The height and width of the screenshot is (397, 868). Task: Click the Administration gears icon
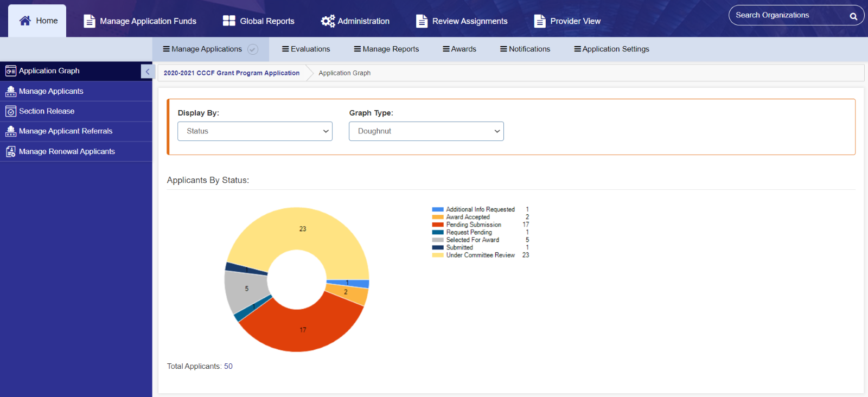click(x=328, y=21)
